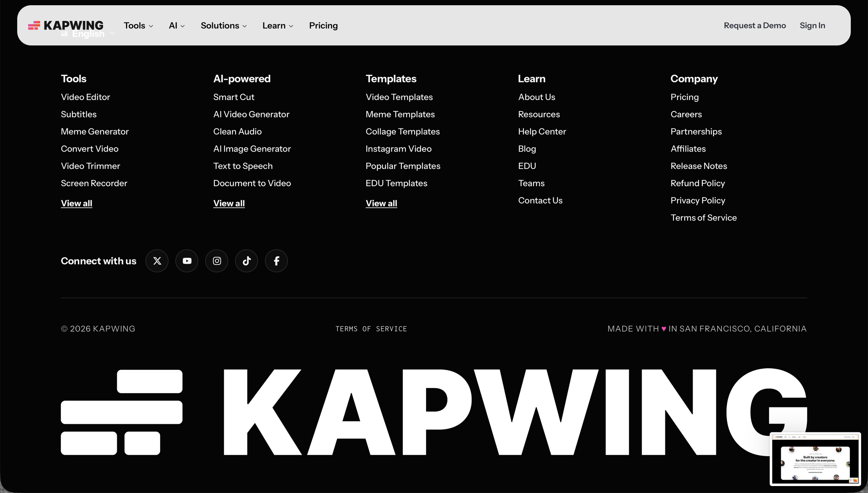
Task: Open the Solutions dropdown menu
Action: point(223,26)
